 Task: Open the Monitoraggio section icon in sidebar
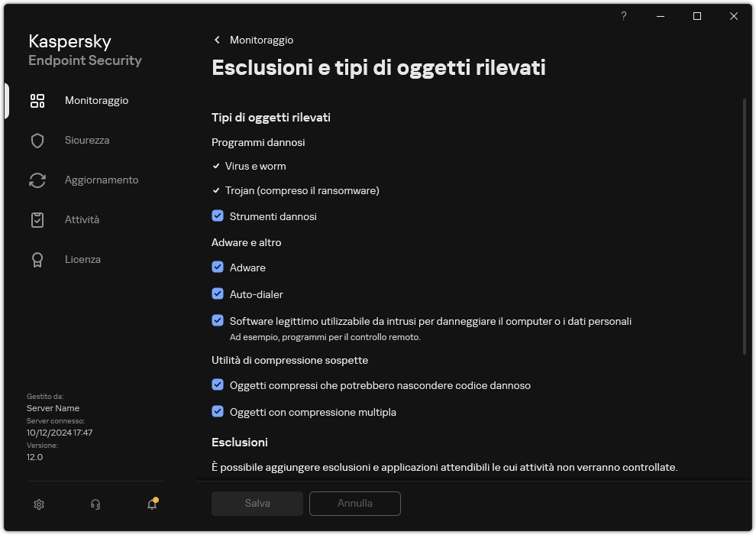click(x=37, y=100)
